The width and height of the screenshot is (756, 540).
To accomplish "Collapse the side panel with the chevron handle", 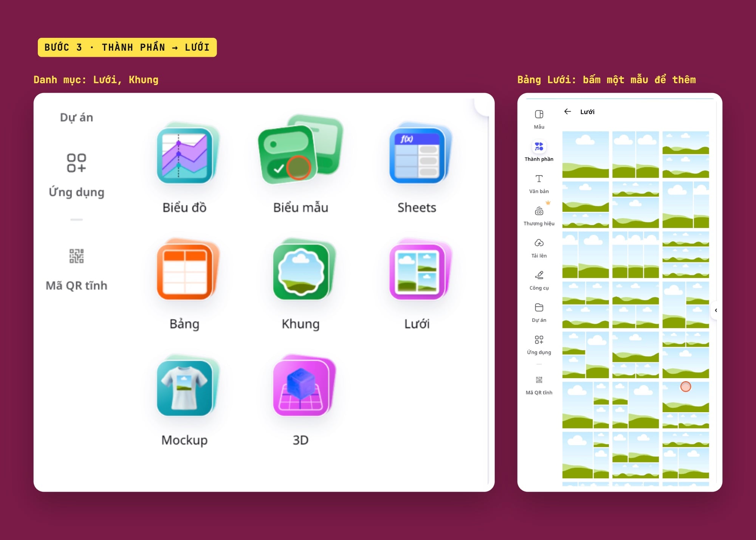I will pyautogui.click(x=716, y=310).
